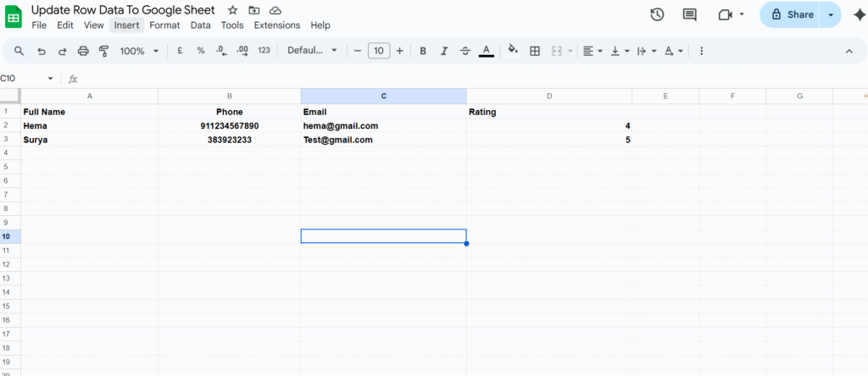Open the comments panel icon

click(690, 14)
